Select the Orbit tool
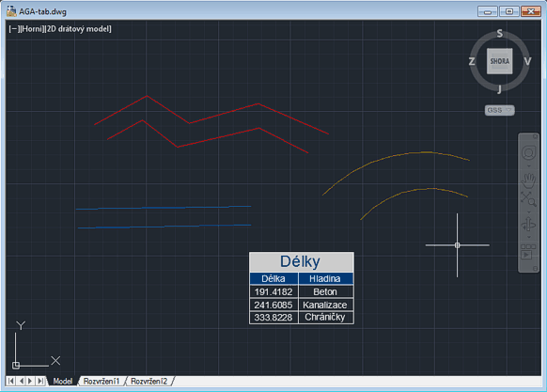 pyautogui.click(x=528, y=224)
